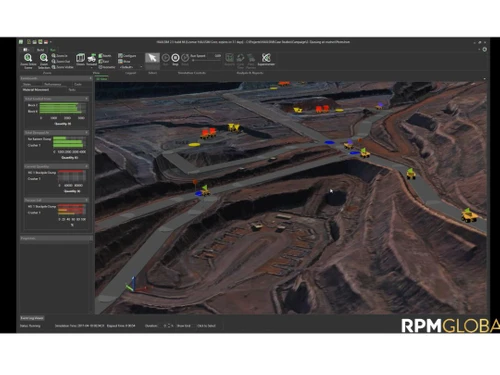Viewport: 500px width, 375px height.
Task: Click the Status Running text
Action: tap(30, 326)
